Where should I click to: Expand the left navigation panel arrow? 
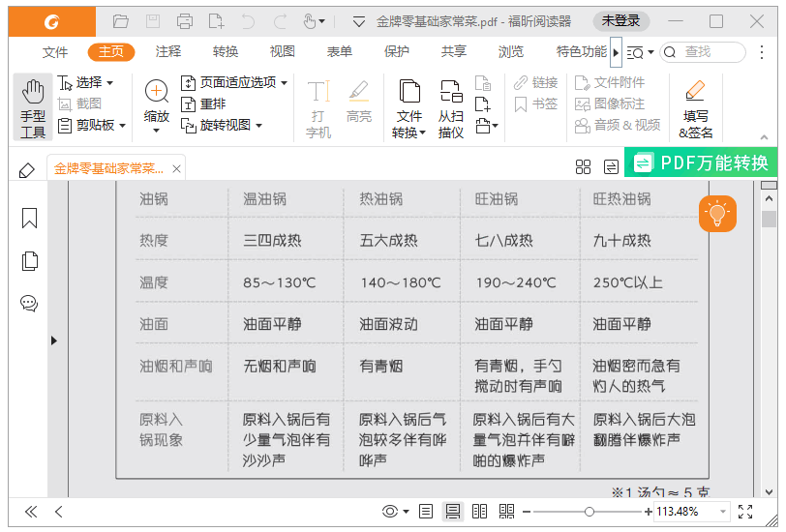[x=54, y=340]
